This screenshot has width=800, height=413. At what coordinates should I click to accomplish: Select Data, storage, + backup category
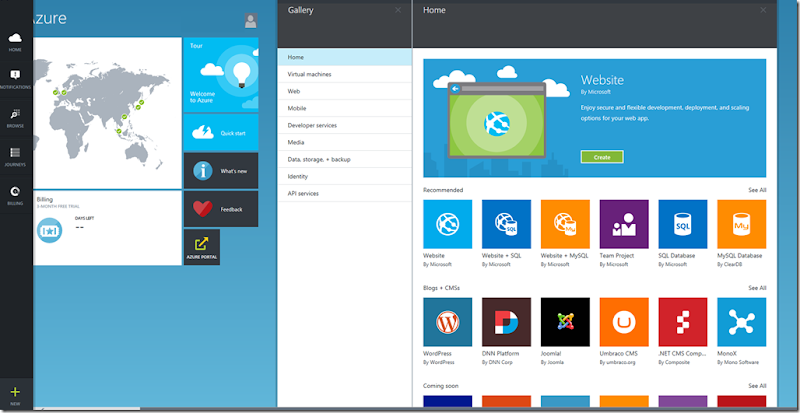pyautogui.click(x=344, y=159)
